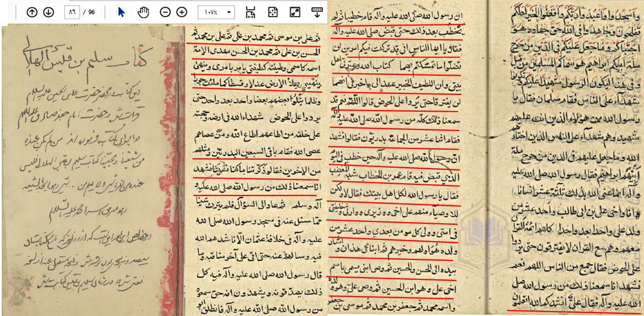Click the total page count 96
This screenshot has width=644, height=316.
pos(91,12)
